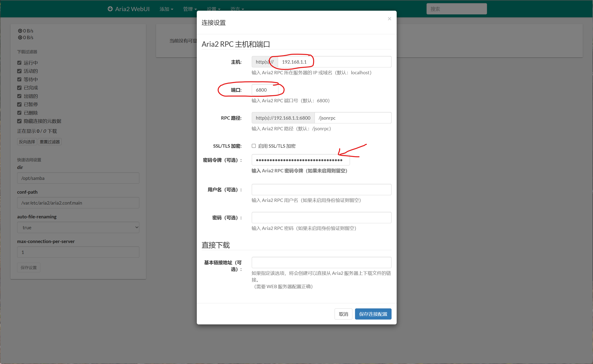Viewport: 593px width, 364px height.
Task: Click the 密码令牌 secret token field
Action: (x=301, y=160)
